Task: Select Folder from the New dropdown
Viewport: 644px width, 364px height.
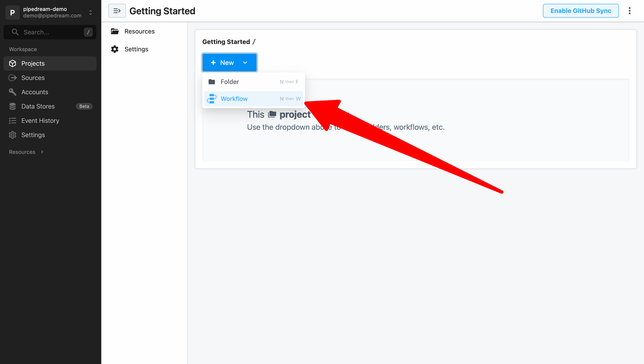Action: point(253,82)
